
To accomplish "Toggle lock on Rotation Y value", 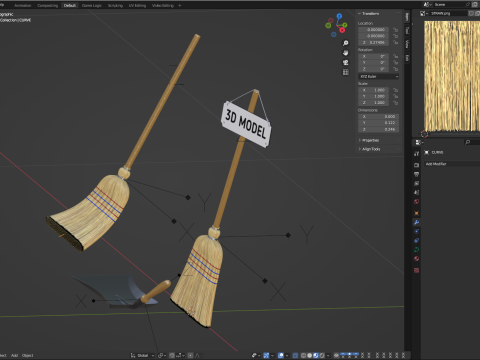I will [x=396, y=63].
